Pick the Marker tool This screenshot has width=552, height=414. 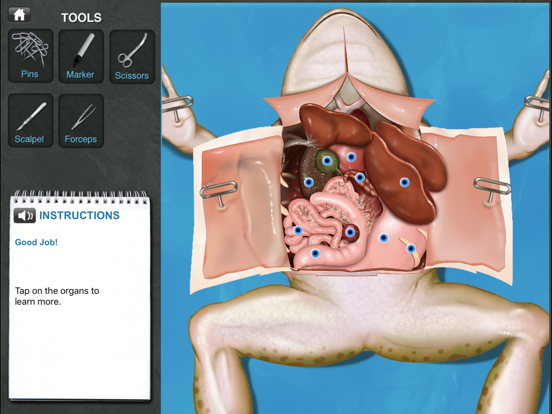point(81,56)
